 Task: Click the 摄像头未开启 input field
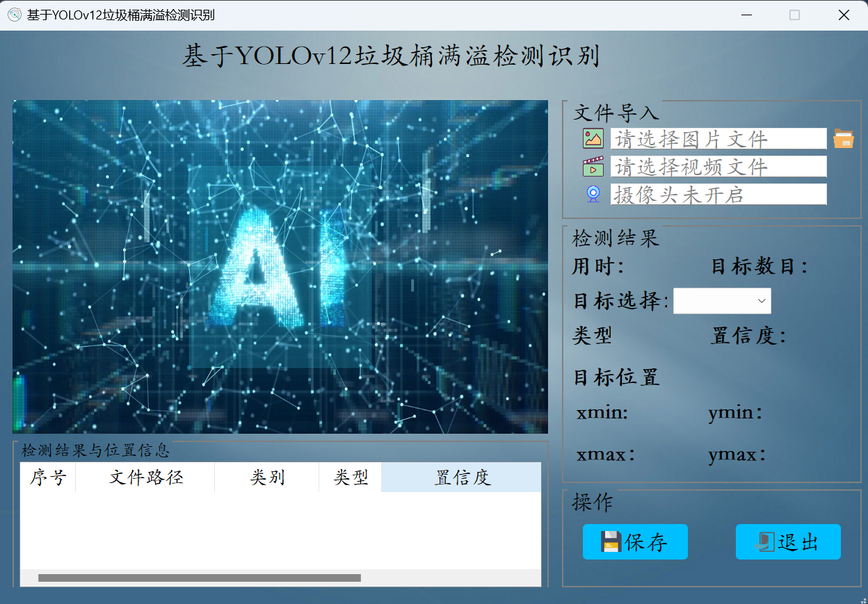click(x=718, y=194)
